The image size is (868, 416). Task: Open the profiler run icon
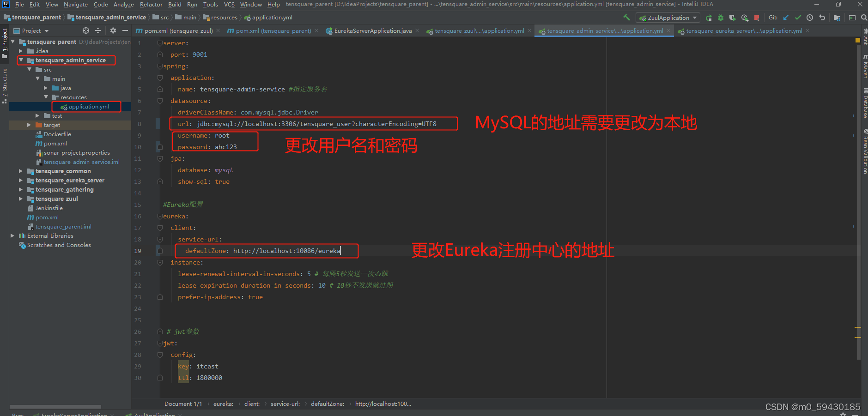tap(745, 18)
